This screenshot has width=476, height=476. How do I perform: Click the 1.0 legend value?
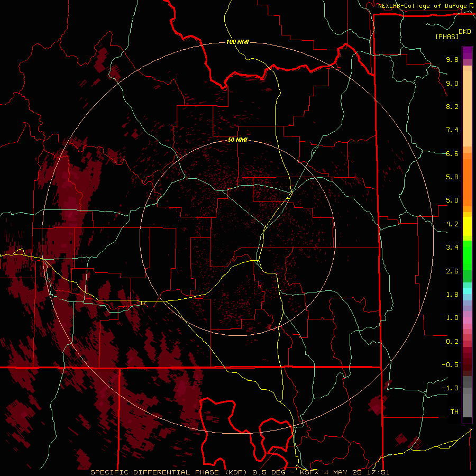click(452, 318)
